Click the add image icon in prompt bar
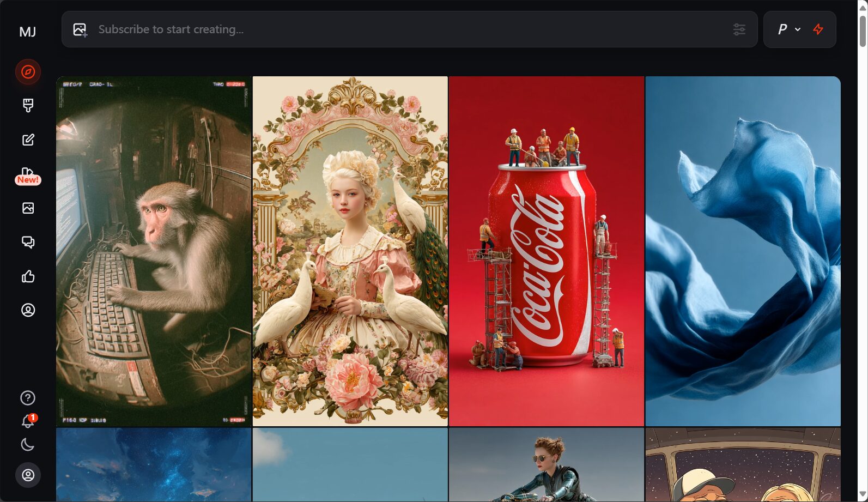This screenshot has width=868, height=502. point(80,29)
